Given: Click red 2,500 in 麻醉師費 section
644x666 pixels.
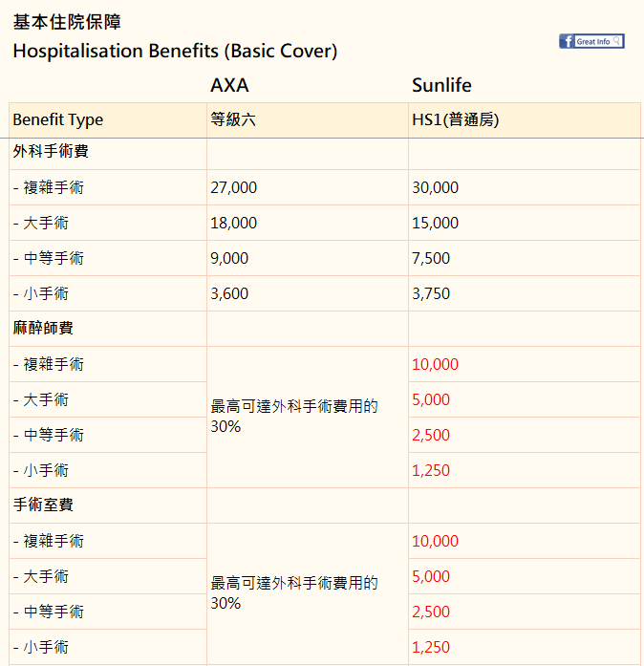Looking at the screenshot, I should [x=431, y=435].
